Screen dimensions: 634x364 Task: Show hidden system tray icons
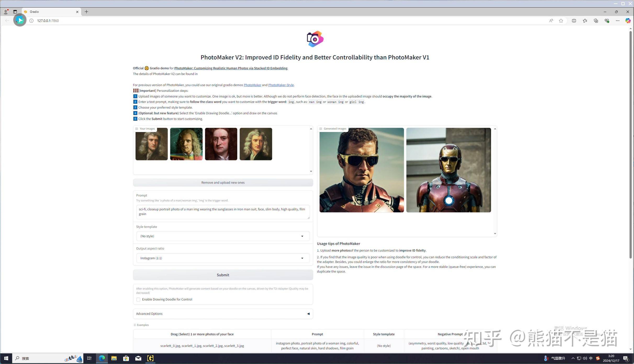click(573, 359)
